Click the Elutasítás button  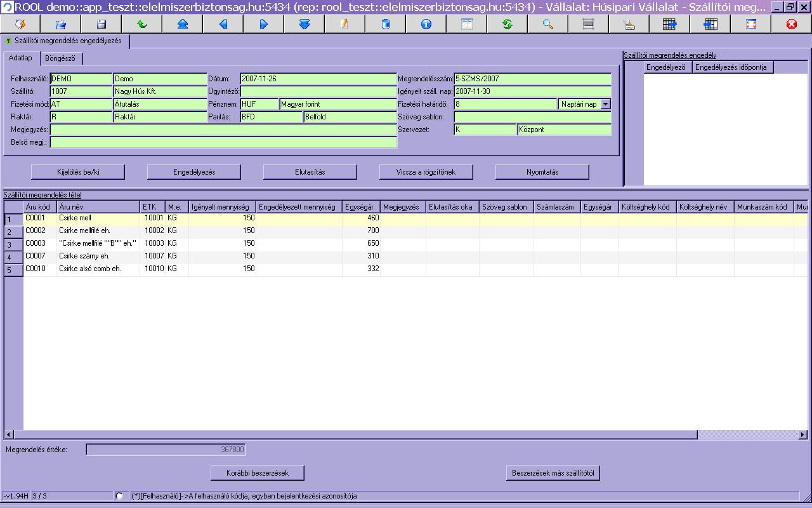point(310,172)
